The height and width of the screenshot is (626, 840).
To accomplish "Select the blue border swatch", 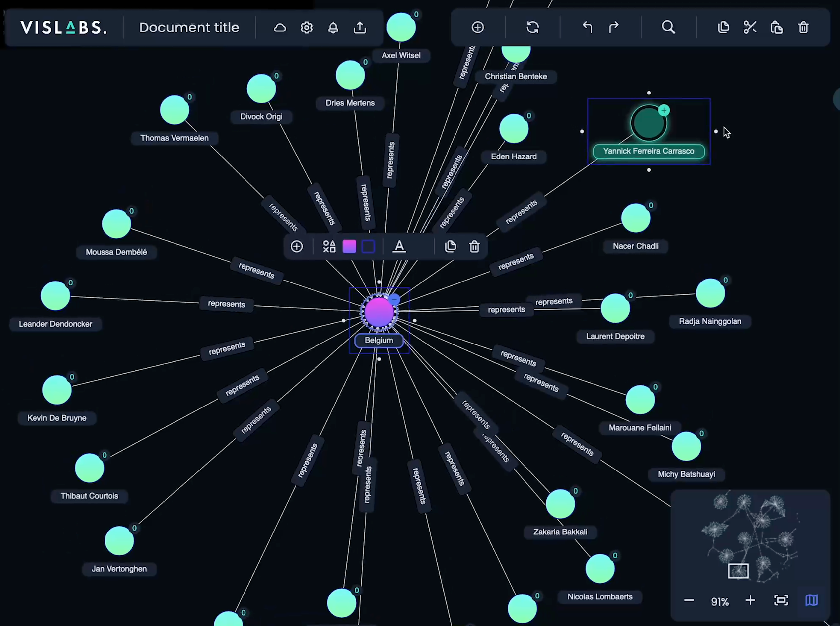I will pos(368,246).
